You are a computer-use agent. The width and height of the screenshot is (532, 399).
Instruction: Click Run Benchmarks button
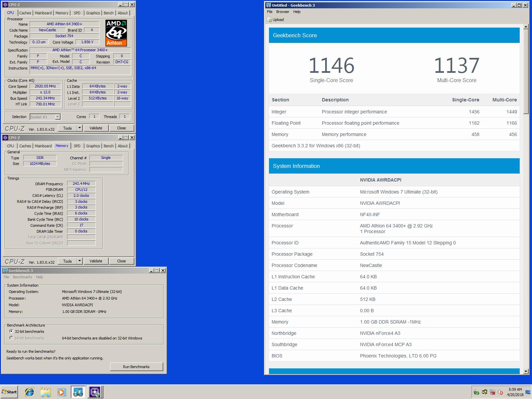tap(136, 367)
